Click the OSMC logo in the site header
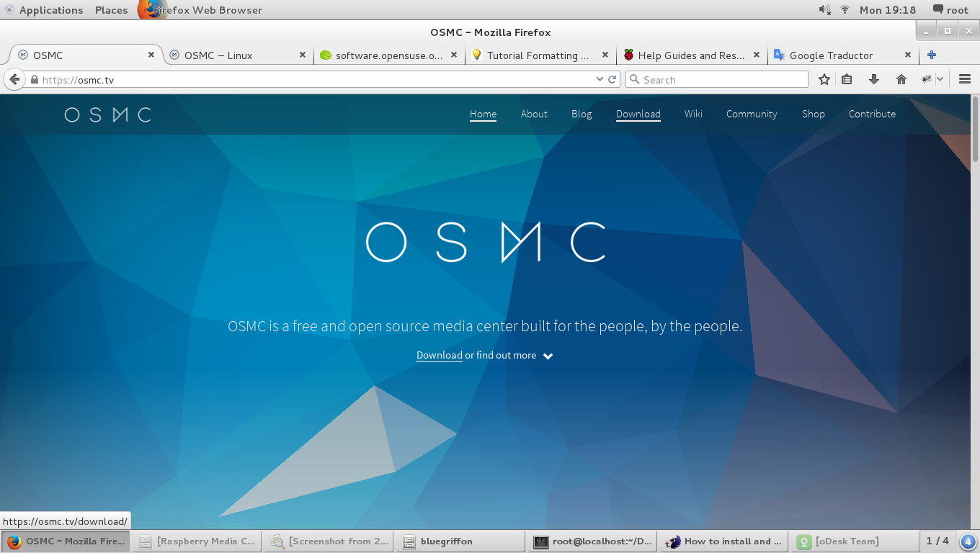This screenshot has height=553, width=980. click(x=108, y=114)
